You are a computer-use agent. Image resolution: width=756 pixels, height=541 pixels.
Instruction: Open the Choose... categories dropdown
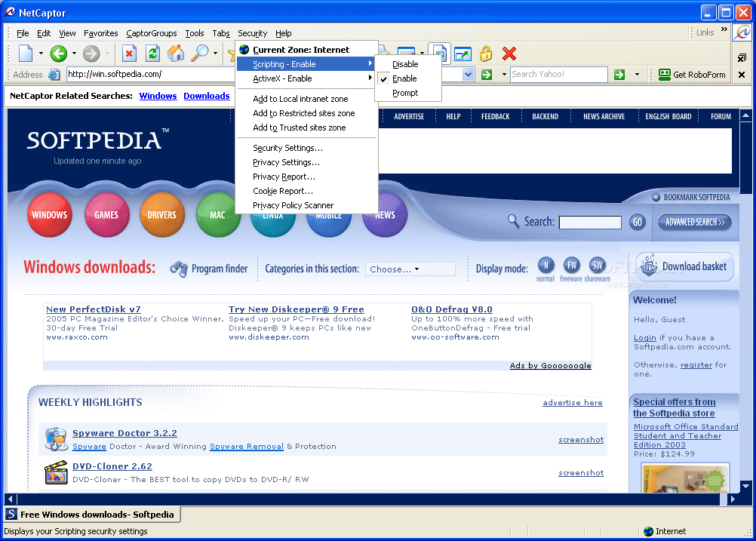point(410,269)
